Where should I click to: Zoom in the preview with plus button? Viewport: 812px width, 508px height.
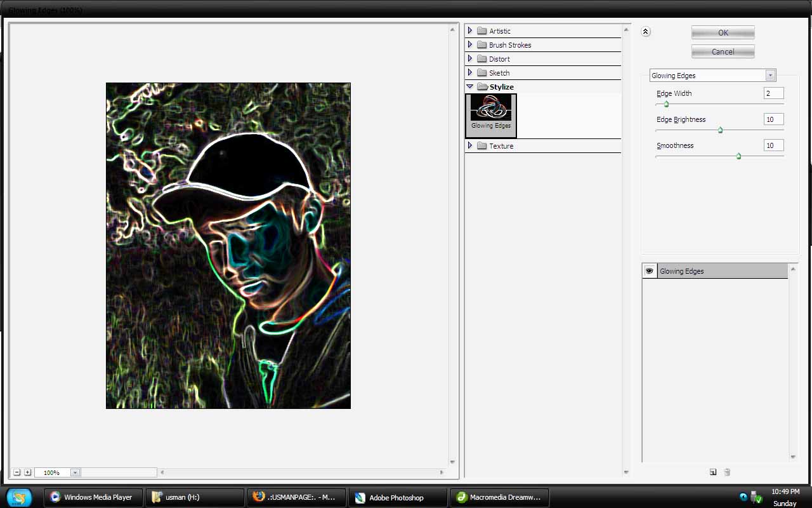click(x=27, y=472)
